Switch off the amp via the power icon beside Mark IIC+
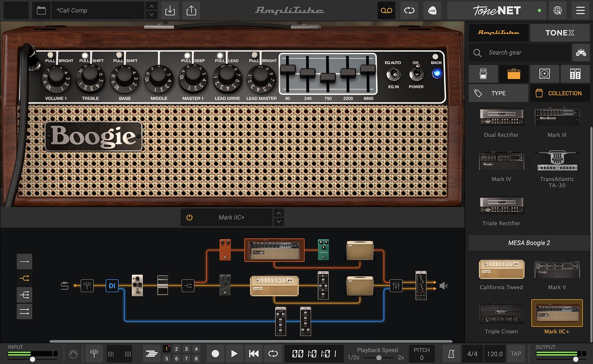593x364 pixels. [189, 217]
